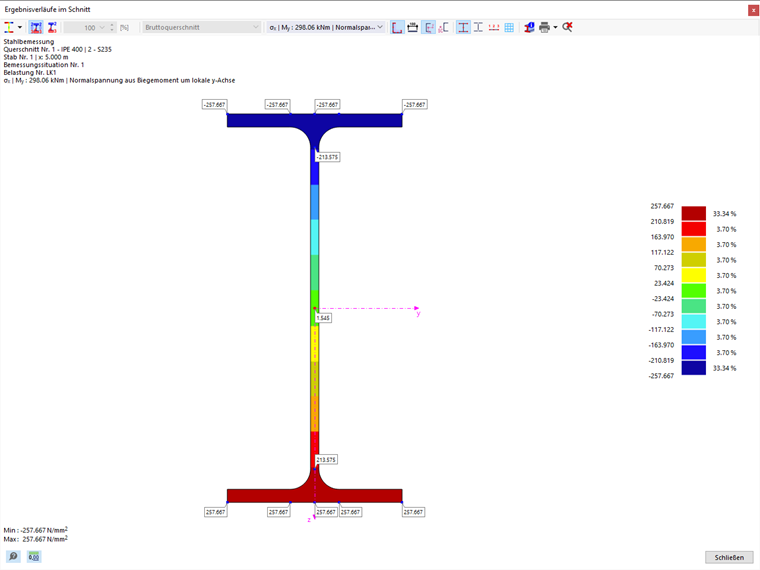Click the dimensions display icon
This screenshot has width=760, height=570.
click(x=412, y=28)
